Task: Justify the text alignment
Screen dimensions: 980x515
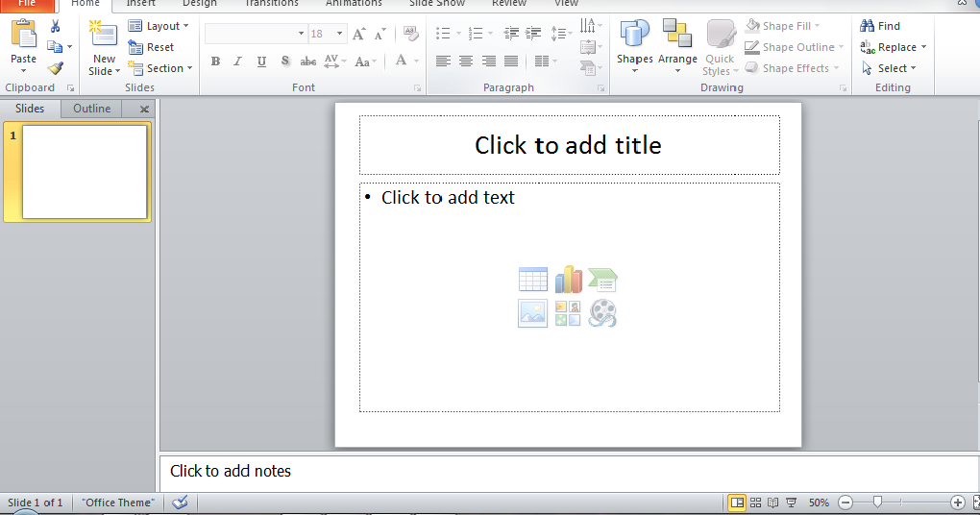Action: pos(511,61)
